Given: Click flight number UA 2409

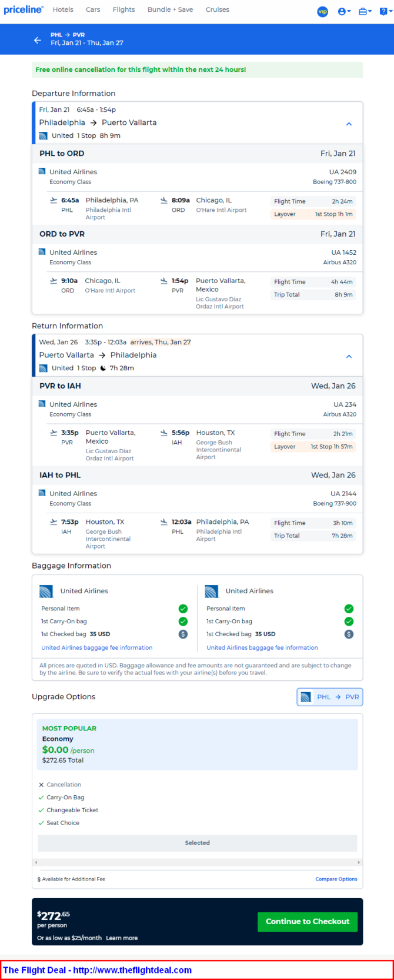Looking at the screenshot, I should tap(343, 172).
